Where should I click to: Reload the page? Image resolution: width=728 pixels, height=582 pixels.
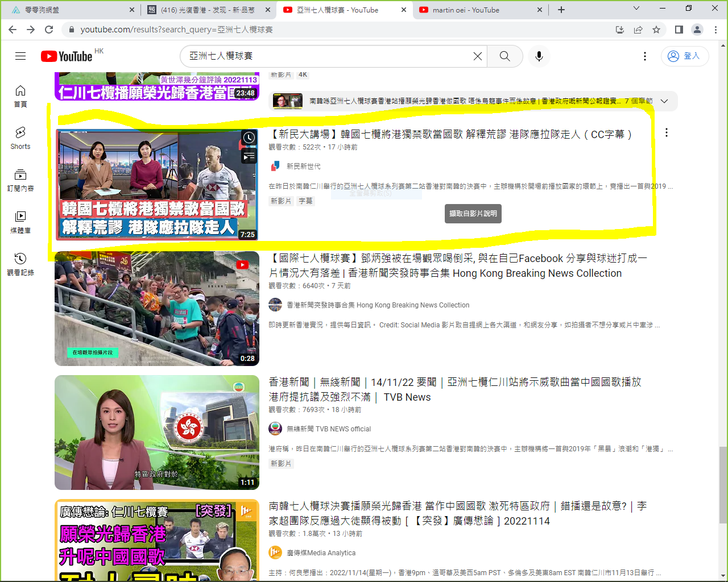tap(49, 30)
